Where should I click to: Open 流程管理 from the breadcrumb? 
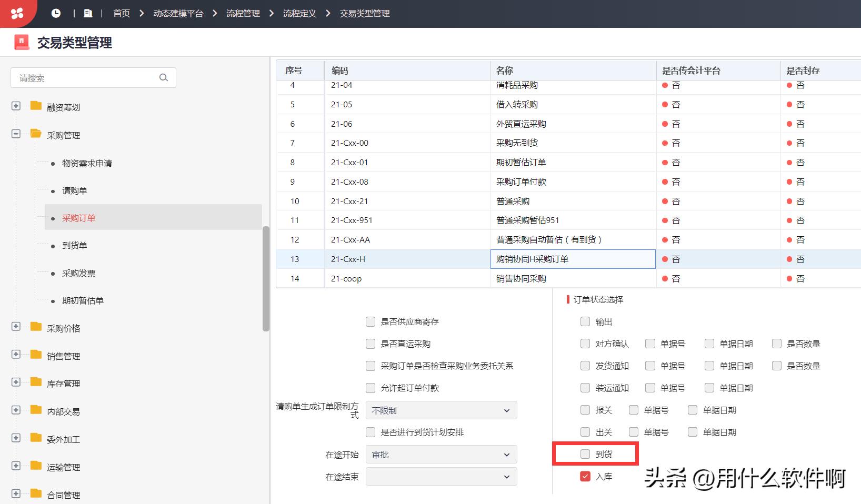pos(243,13)
